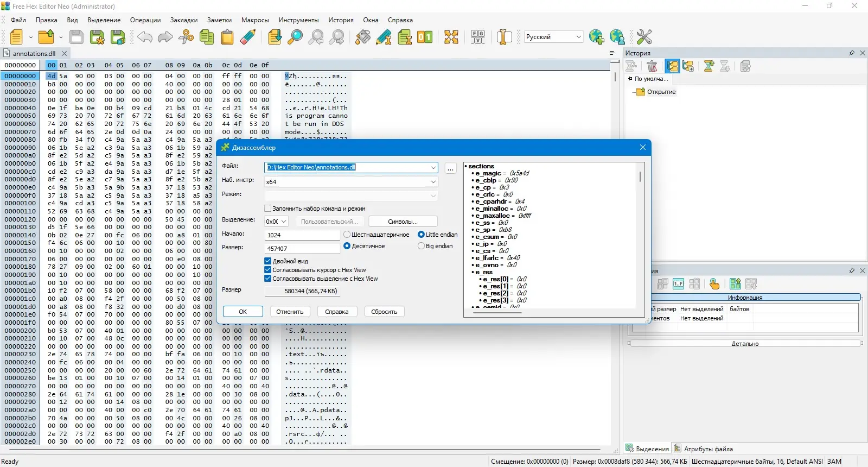
Task: Open the Русский language dropdown
Action: tap(578, 37)
